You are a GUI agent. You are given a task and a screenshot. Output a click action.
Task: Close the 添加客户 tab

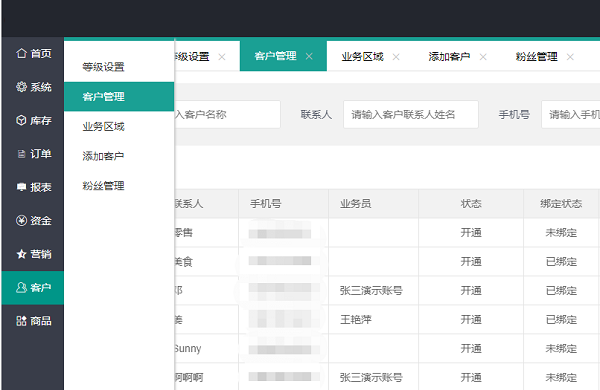(483, 57)
